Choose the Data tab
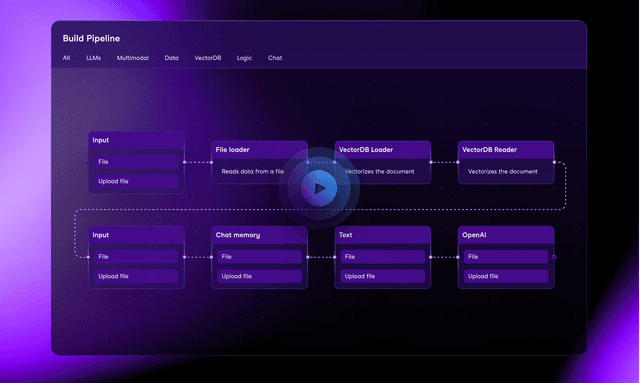The image size is (640, 383). pyautogui.click(x=171, y=58)
